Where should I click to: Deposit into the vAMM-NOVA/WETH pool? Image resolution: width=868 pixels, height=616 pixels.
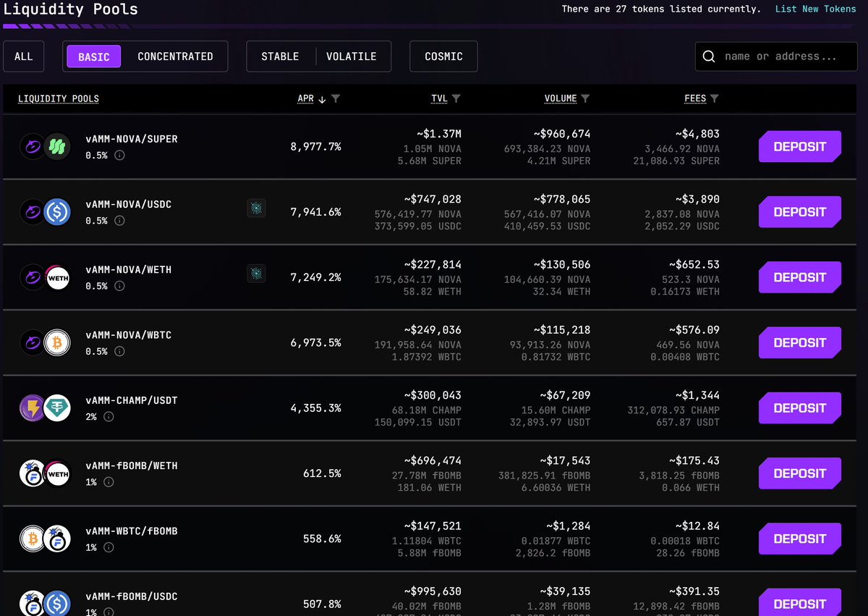[x=800, y=277]
